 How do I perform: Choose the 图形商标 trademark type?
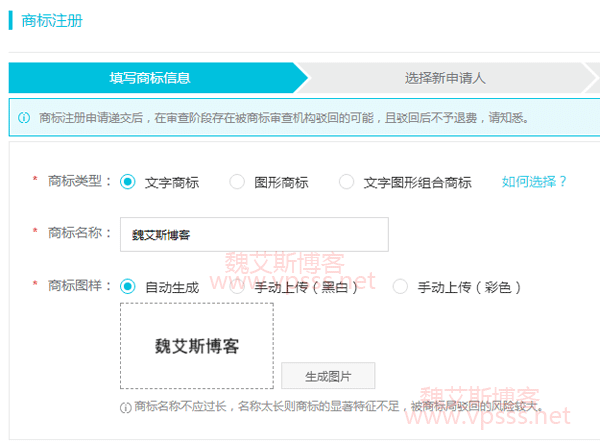[237, 182]
